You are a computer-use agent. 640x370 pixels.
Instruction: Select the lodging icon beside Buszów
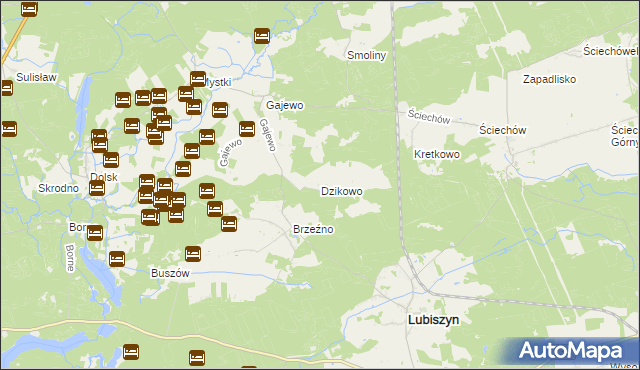click(193, 254)
